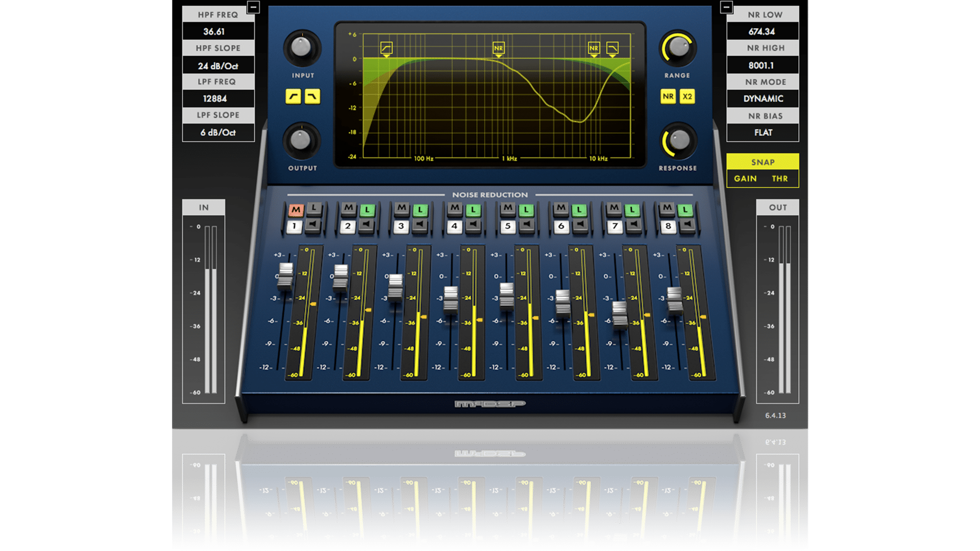Toggle the high-pass filter button
This screenshot has width=980, height=551.
pyautogui.click(x=293, y=96)
